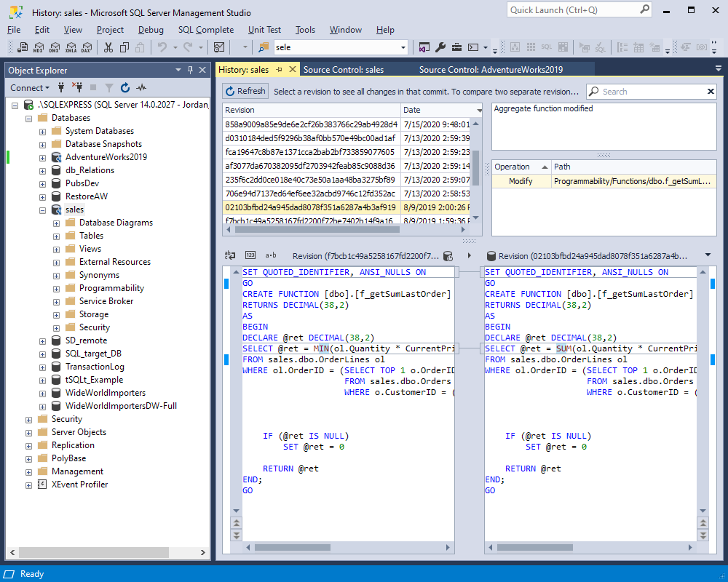Close the Object Explorer panel
Screen dimensions: 728x582
click(x=202, y=70)
